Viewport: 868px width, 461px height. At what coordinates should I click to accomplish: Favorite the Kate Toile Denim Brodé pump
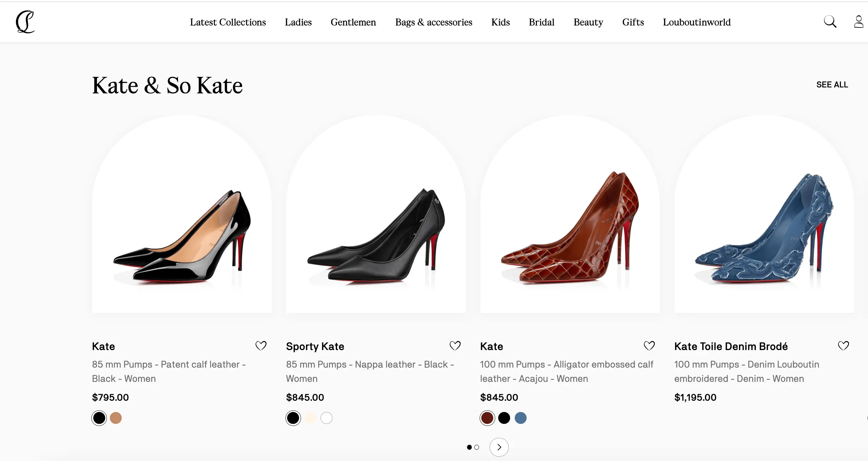coord(843,346)
